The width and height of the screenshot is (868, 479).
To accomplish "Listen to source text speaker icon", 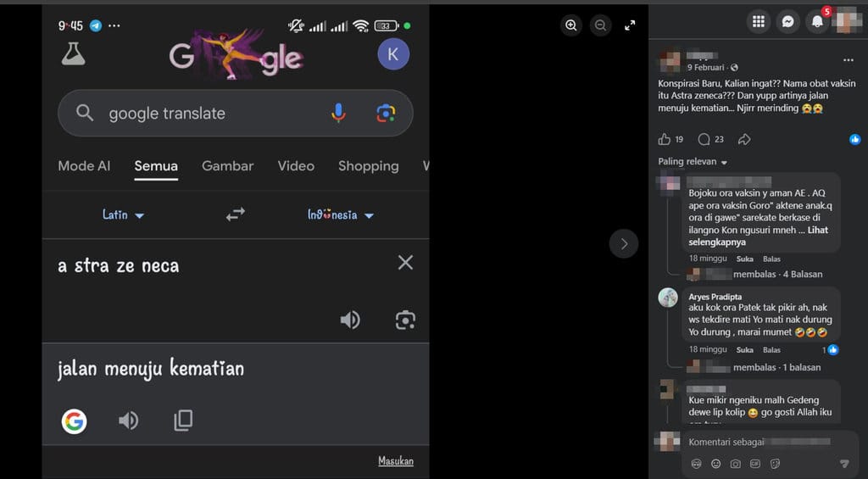I will point(350,320).
